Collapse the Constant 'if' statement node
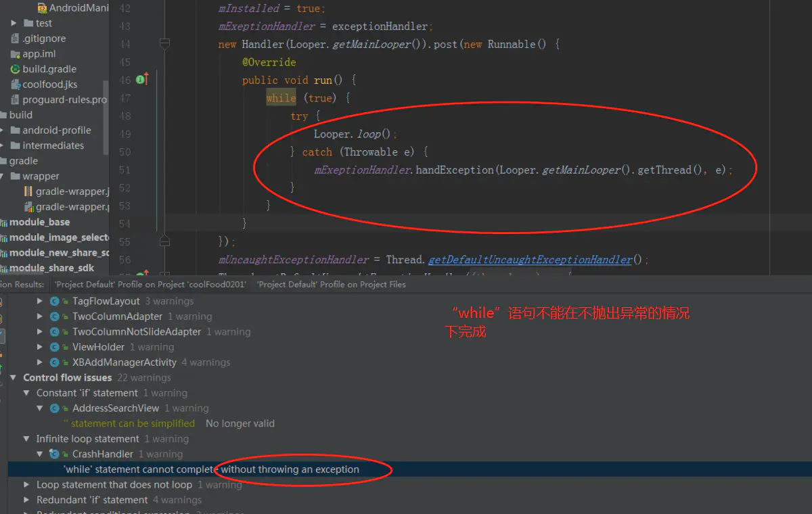Image resolution: width=812 pixels, height=514 pixels. coord(27,393)
